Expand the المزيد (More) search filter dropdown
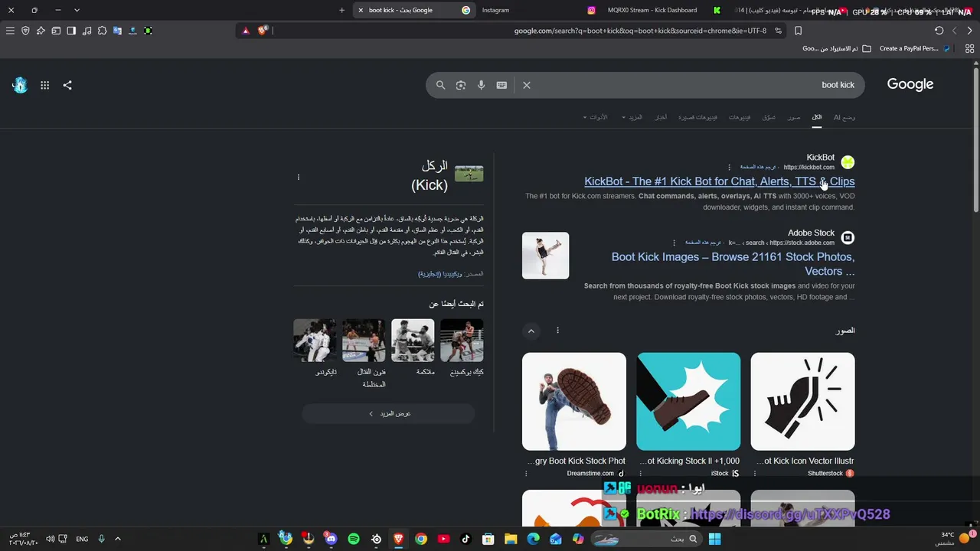Viewport: 980px width, 551px height. point(632,117)
